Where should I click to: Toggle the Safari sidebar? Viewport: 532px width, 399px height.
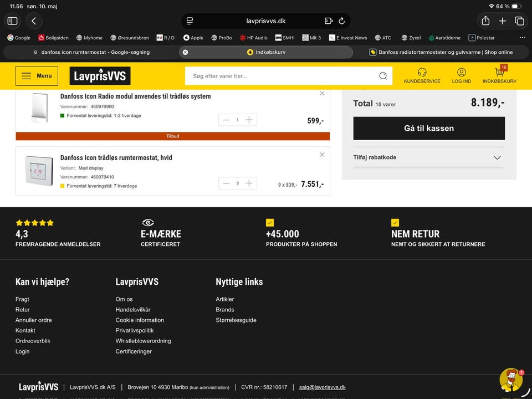pyautogui.click(x=13, y=21)
